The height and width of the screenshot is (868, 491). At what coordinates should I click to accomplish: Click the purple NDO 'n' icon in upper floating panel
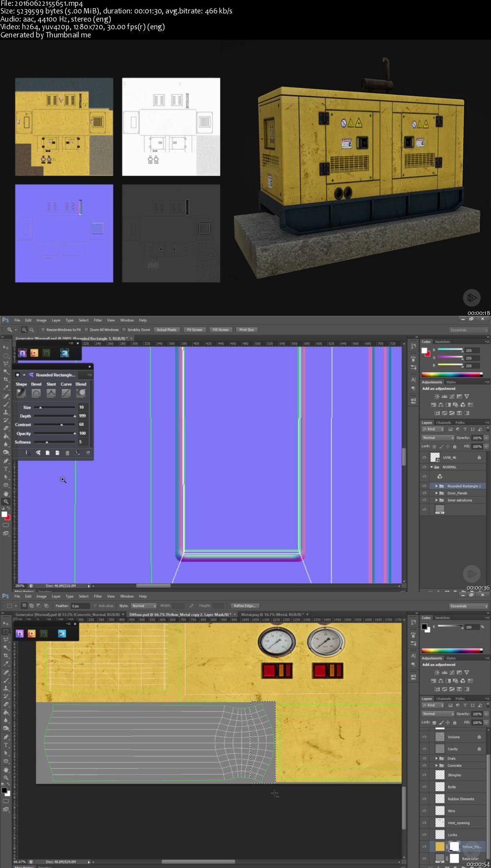point(22,353)
